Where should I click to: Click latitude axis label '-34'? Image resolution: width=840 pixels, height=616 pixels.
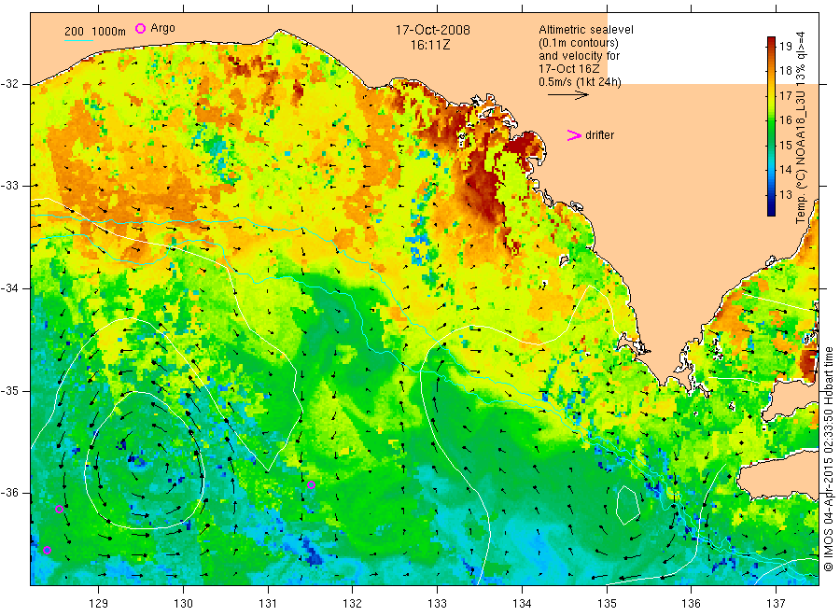click(x=9, y=288)
